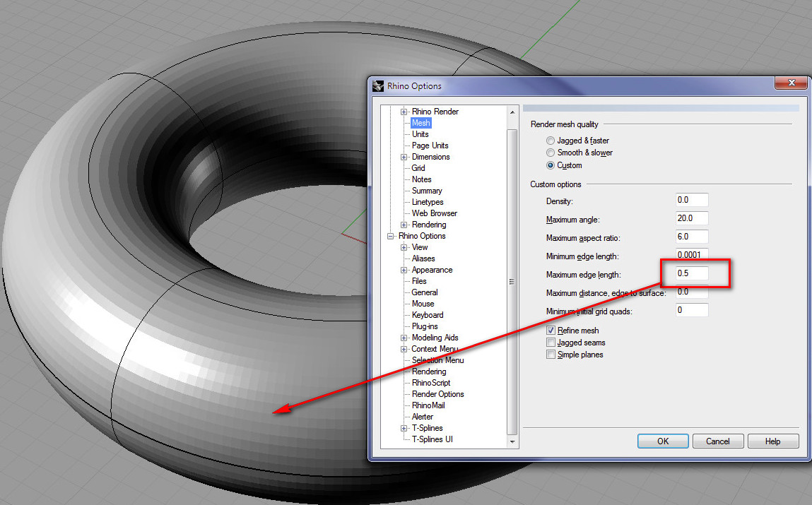This screenshot has width=812, height=505.
Task: Choose Smooth & slower mesh quality
Action: 551,153
